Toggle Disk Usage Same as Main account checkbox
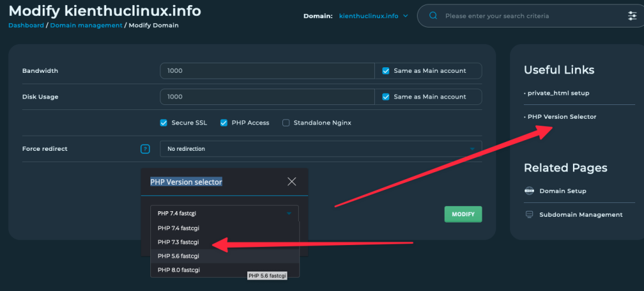This screenshot has width=644, height=291. tap(386, 97)
